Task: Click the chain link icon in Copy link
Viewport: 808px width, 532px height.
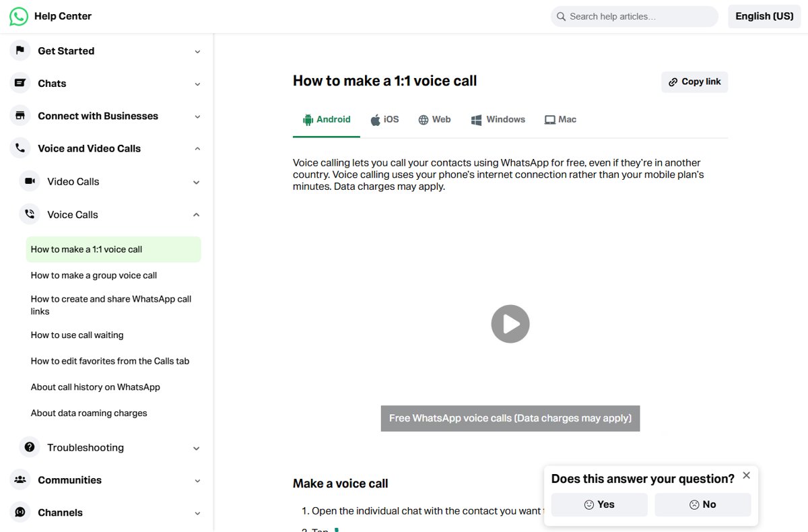Action: [x=673, y=82]
